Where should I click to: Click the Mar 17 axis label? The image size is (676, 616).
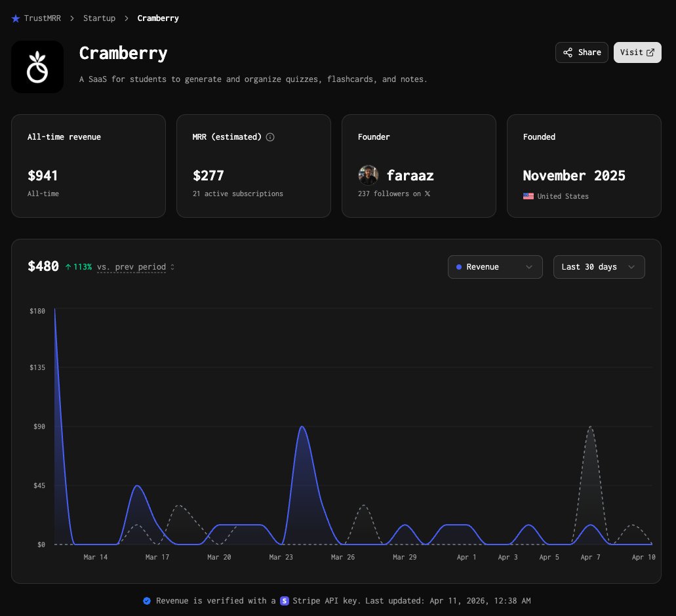(157, 557)
